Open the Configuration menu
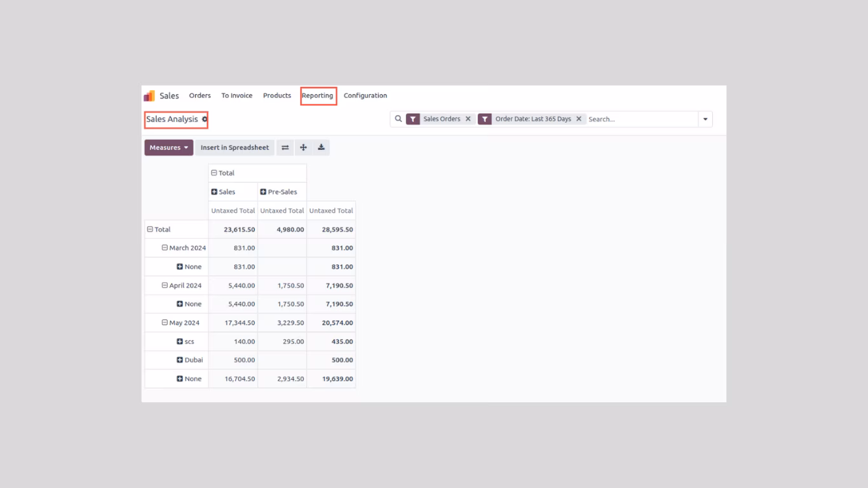This screenshot has width=868, height=488. (x=365, y=96)
